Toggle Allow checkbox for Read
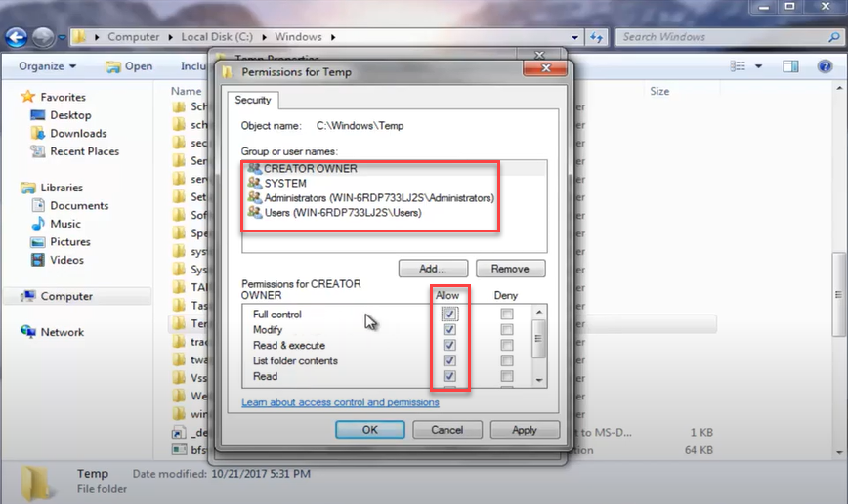Viewport: 848px width, 504px height. (449, 376)
